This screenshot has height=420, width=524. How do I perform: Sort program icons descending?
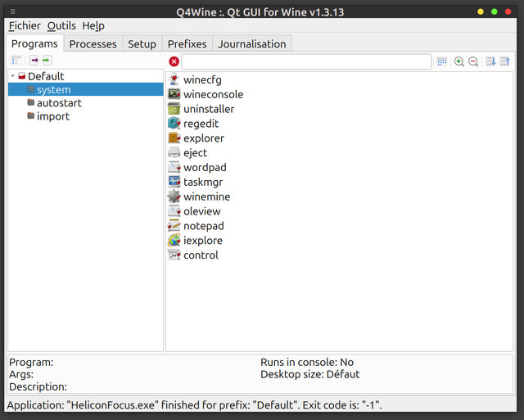pos(490,61)
